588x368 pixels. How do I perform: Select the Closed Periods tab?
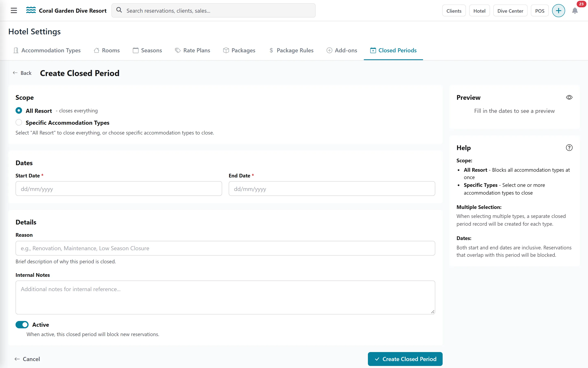393,50
